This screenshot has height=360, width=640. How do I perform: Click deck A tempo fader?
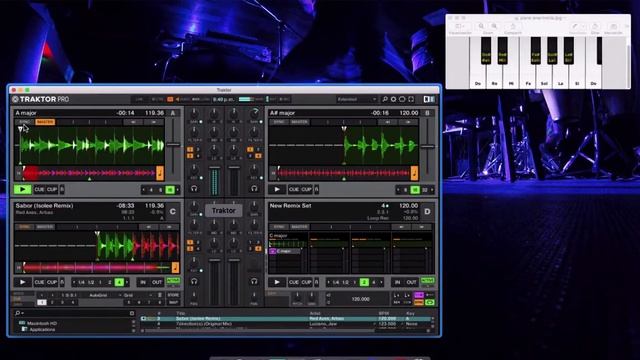pos(173,144)
